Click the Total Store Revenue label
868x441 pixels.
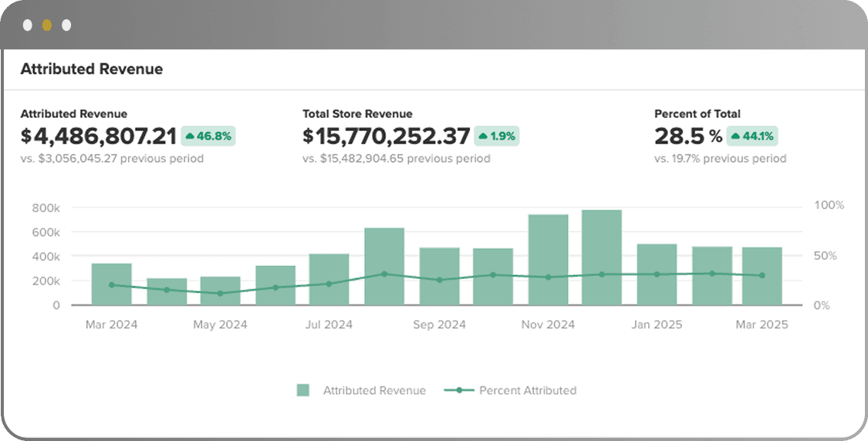tap(357, 114)
